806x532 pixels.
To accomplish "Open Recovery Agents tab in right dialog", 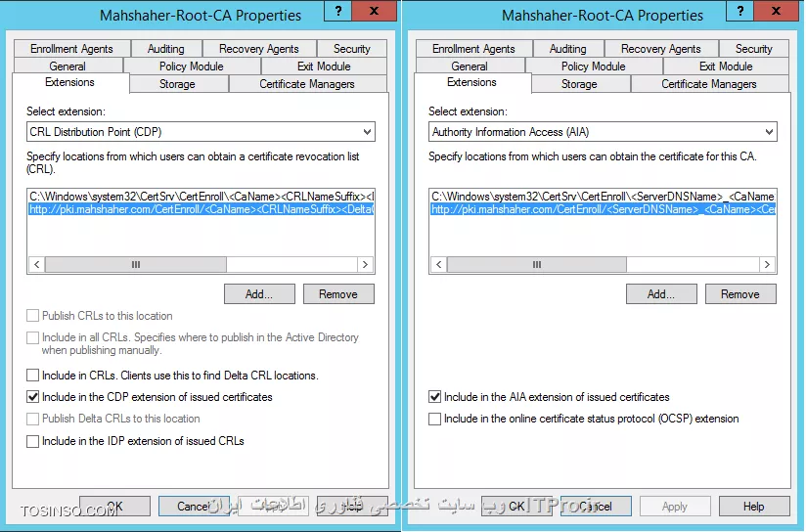I will (x=661, y=48).
